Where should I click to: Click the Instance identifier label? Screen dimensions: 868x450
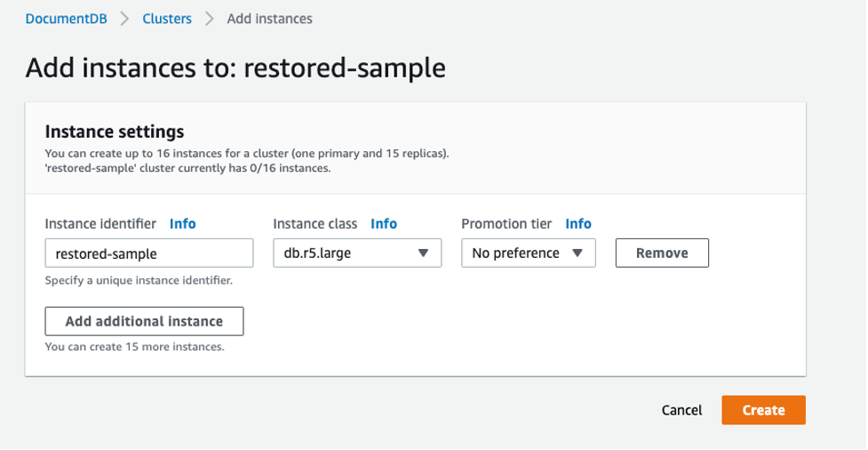pos(100,223)
